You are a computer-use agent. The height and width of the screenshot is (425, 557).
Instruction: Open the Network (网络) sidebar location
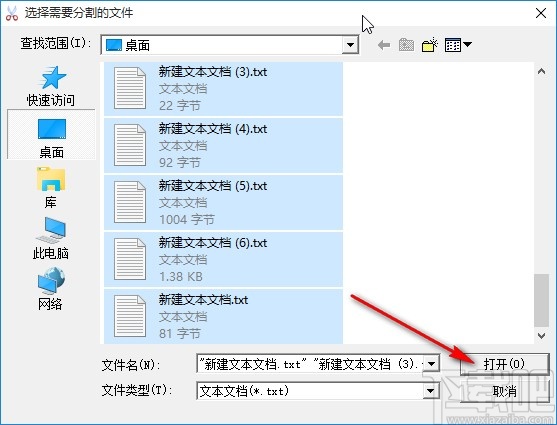(51, 289)
